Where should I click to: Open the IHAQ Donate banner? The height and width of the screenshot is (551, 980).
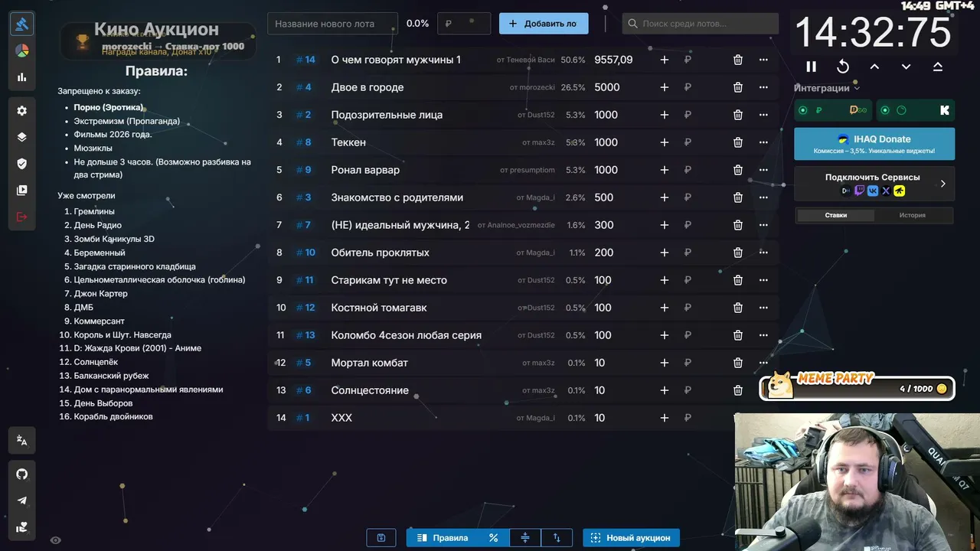[874, 143]
